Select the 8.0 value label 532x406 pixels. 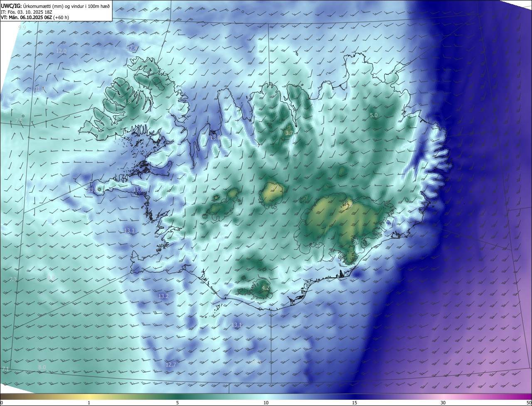click(x=42, y=367)
